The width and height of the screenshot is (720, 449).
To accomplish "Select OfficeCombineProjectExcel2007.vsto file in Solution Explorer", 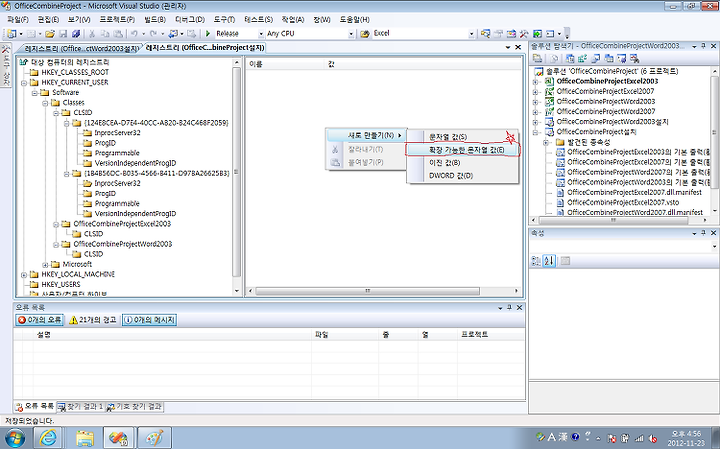I will click(x=623, y=202).
